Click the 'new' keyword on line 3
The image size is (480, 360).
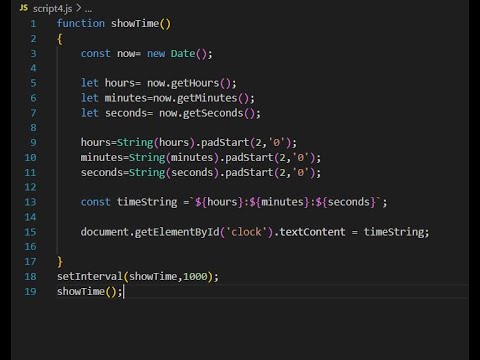156,53
